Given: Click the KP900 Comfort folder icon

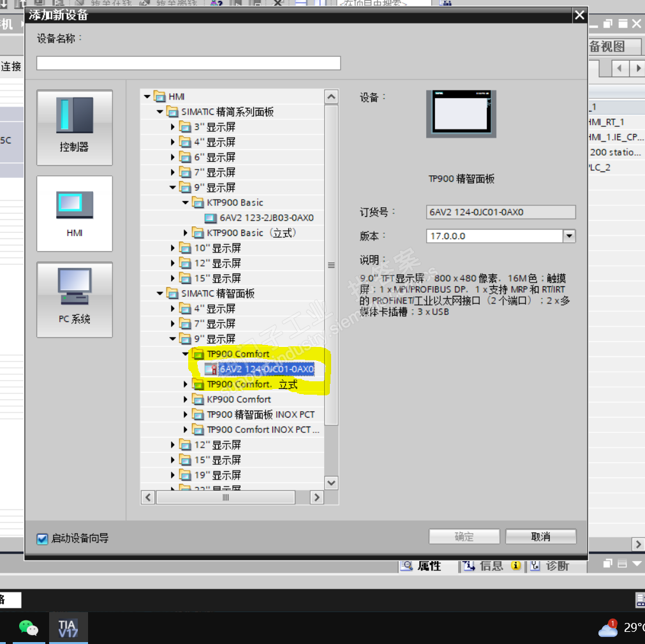Looking at the screenshot, I should click(198, 399).
